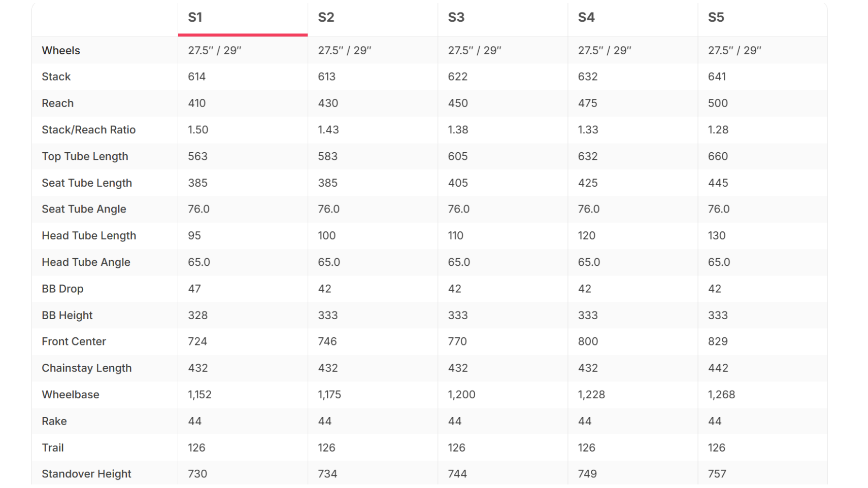
Task: Select the S4 size column header
Action: 632,18
